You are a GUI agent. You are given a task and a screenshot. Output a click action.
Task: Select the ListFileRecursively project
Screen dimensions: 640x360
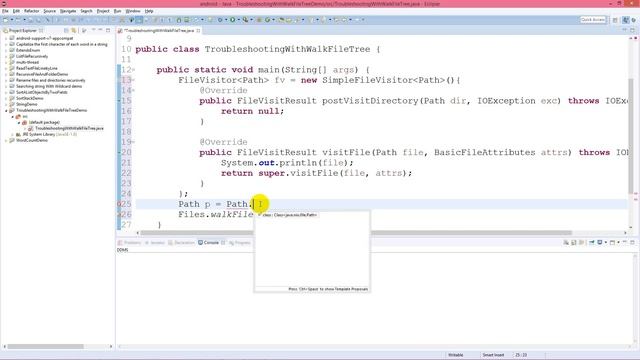[x=32, y=56]
